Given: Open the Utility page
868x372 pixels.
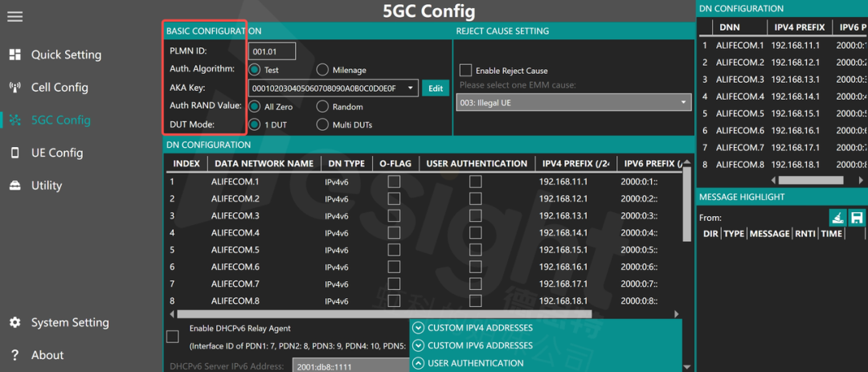Looking at the screenshot, I should pos(47,186).
